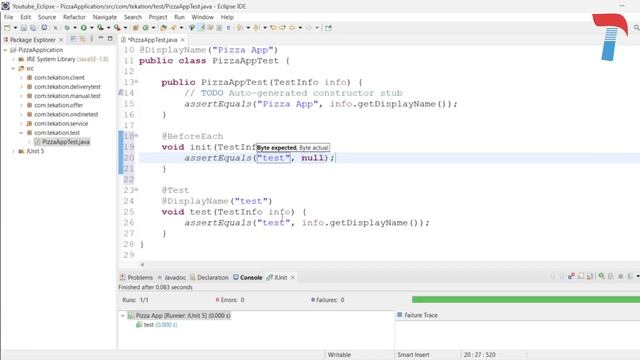Image resolution: width=640 pixels, height=360 pixels.
Task: Rerun test failures first in JUnit view
Action: (611, 276)
